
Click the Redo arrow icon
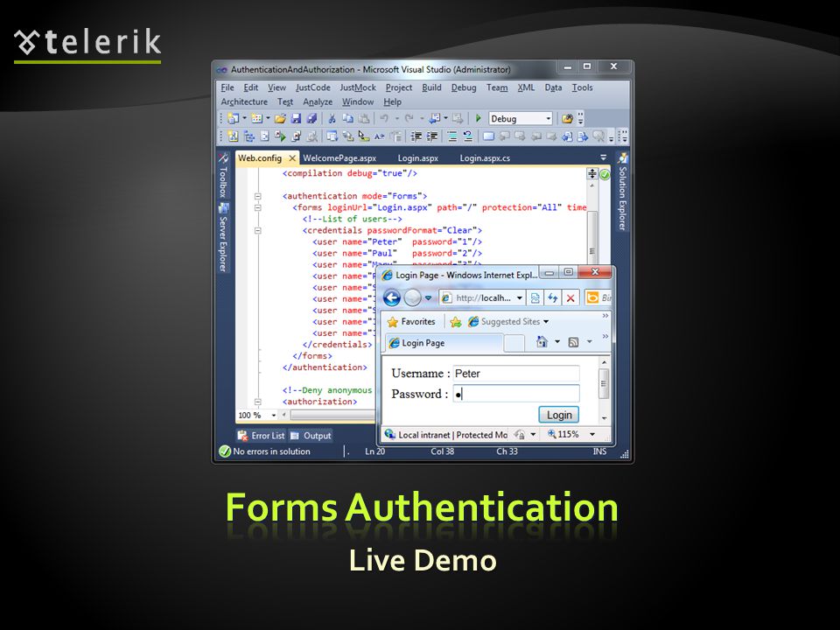coord(409,118)
